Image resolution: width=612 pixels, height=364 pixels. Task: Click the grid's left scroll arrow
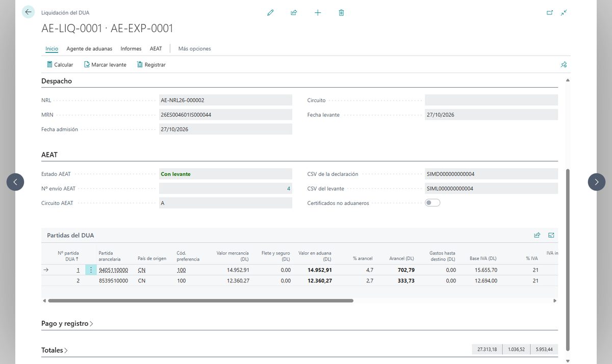[44, 301]
